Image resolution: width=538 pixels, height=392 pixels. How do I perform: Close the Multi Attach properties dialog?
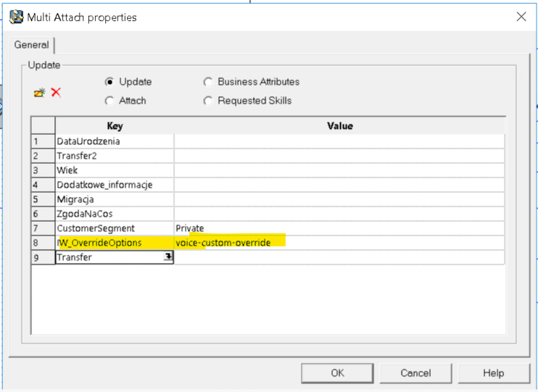tap(521, 17)
